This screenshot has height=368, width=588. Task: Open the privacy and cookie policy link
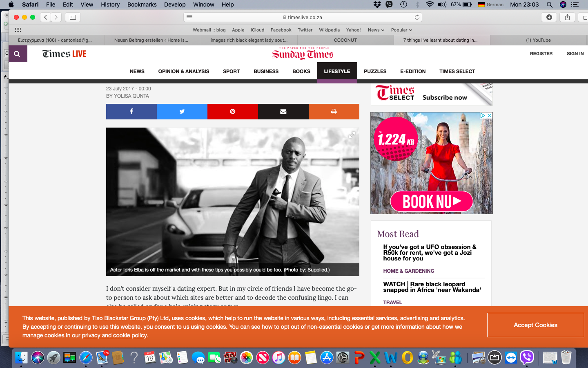(x=114, y=335)
